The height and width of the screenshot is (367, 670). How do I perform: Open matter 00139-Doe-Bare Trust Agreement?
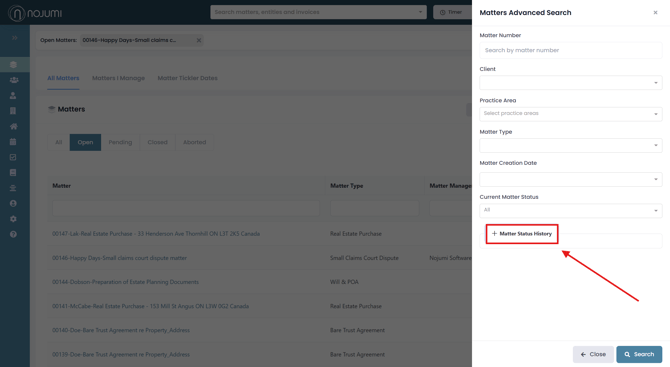(x=121, y=355)
